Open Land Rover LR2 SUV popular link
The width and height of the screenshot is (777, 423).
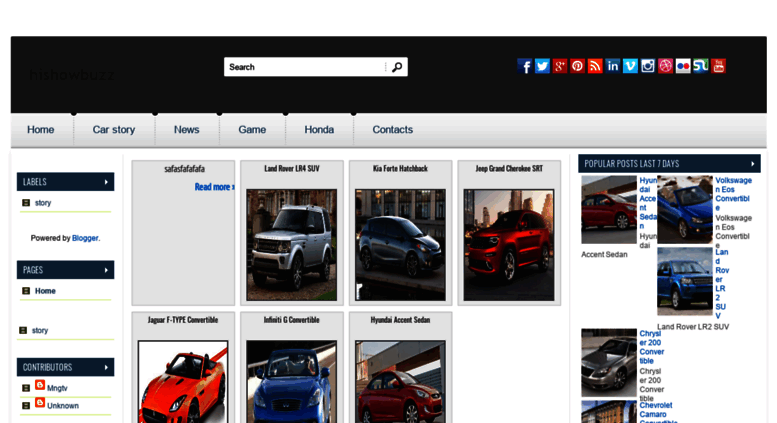tap(722, 284)
